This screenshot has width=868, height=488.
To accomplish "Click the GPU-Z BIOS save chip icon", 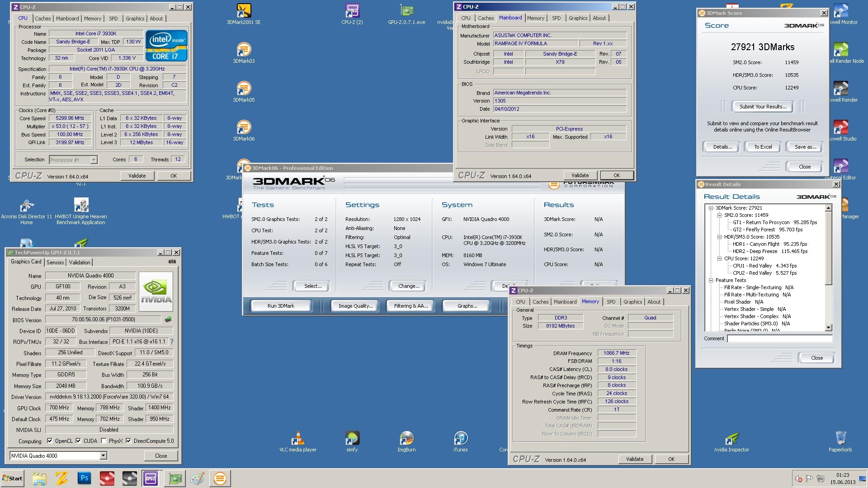I will [168, 319].
